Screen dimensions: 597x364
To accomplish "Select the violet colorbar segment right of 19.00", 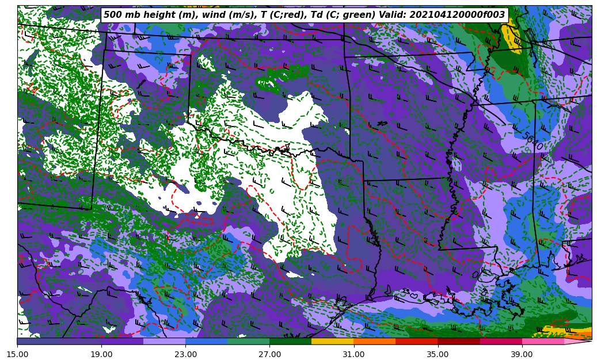I will point(122,341).
